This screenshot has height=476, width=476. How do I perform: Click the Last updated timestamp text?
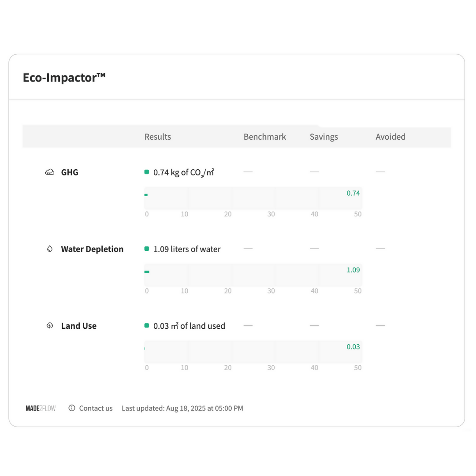[182, 408]
